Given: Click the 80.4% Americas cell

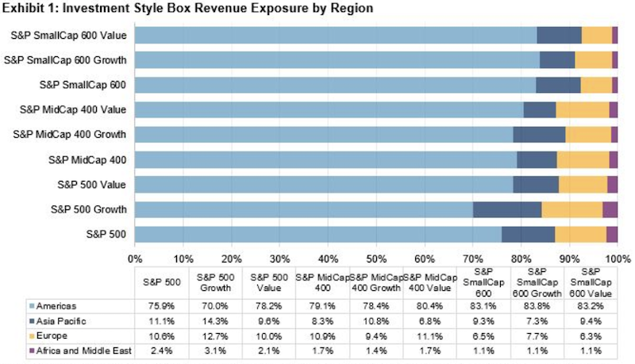Looking at the screenshot, I should click(429, 306).
